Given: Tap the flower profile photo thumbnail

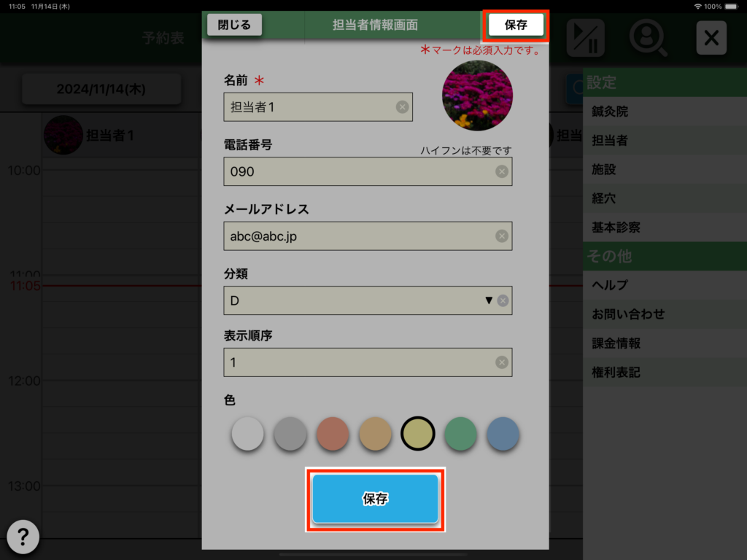Looking at the screenshot, I should point(477,96).
